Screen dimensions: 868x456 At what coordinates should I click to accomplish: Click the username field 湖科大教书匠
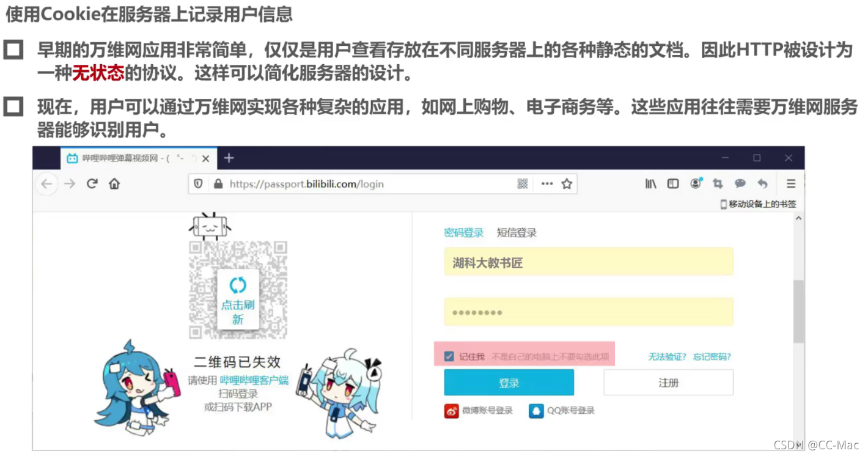pyautogui.click(x=588, y=262)
